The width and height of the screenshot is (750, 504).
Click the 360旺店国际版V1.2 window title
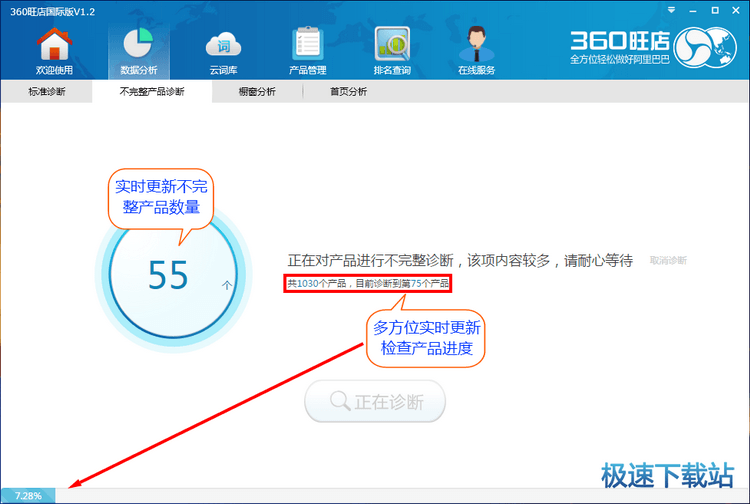click(53, 11)
